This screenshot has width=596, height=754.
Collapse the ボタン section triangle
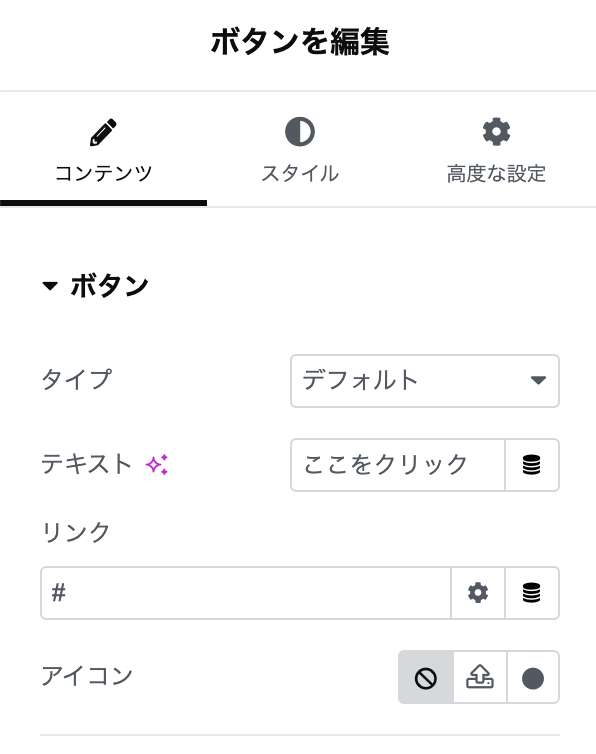(50, 286)
